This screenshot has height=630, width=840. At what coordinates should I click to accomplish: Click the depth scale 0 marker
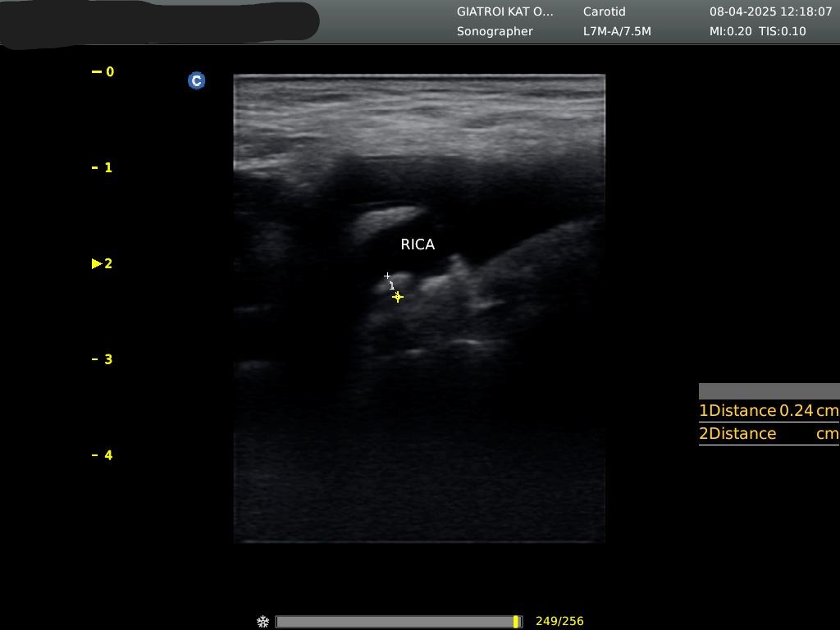104,72
